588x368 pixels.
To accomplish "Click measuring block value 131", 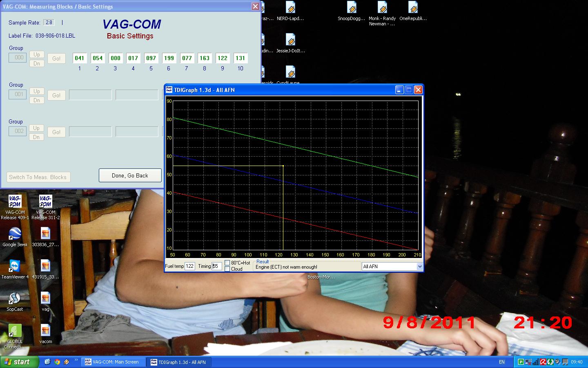I will click(x=241, y=58).
